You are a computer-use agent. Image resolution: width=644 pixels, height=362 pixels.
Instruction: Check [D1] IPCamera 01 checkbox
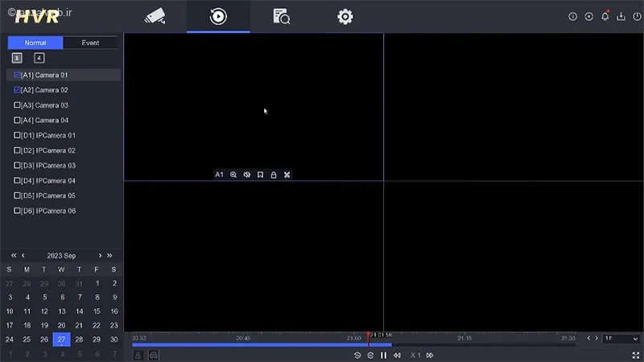(x=17, y=135)
